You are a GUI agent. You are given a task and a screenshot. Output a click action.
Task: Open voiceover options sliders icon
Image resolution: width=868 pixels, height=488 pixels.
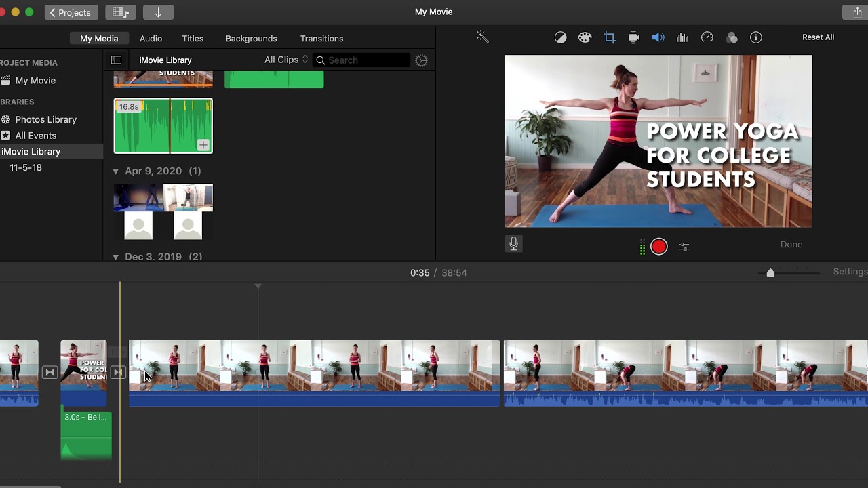point(684,247)
